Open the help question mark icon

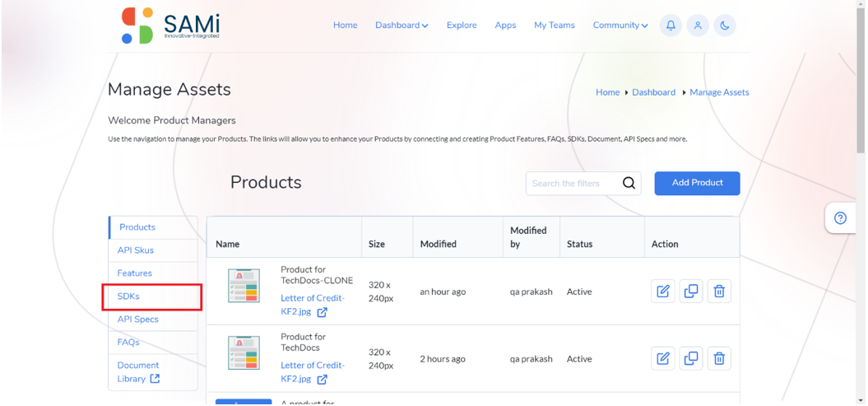(840, 218)
